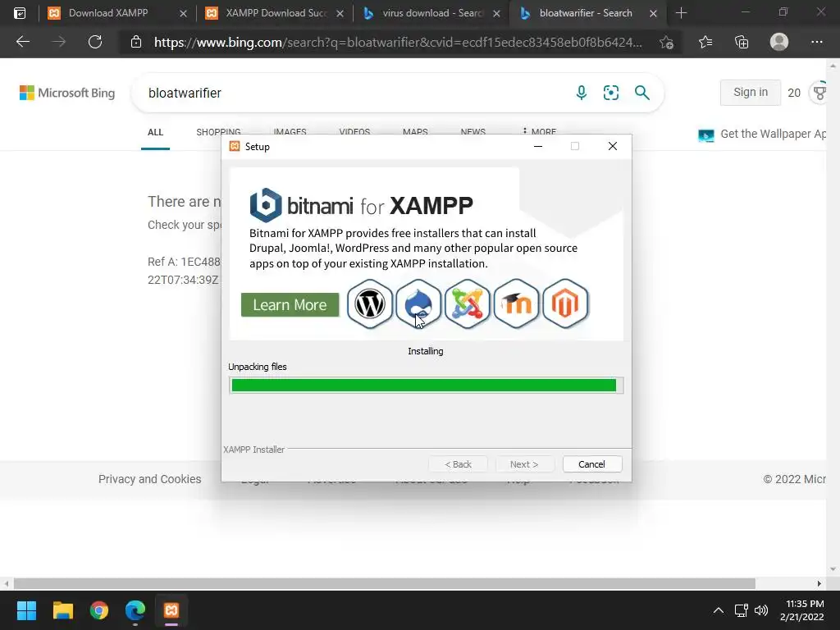Open a new browser tab
This screenshot has height=630, width=840.
[x=681, y=13]
